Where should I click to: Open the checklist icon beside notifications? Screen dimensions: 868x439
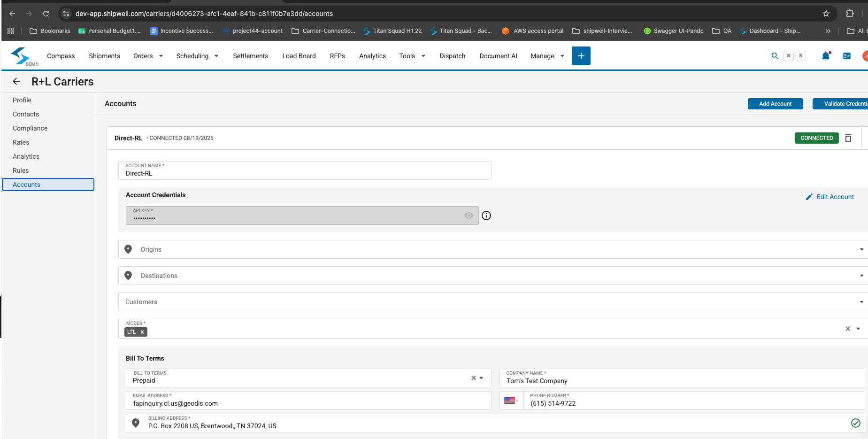(847, 56)
